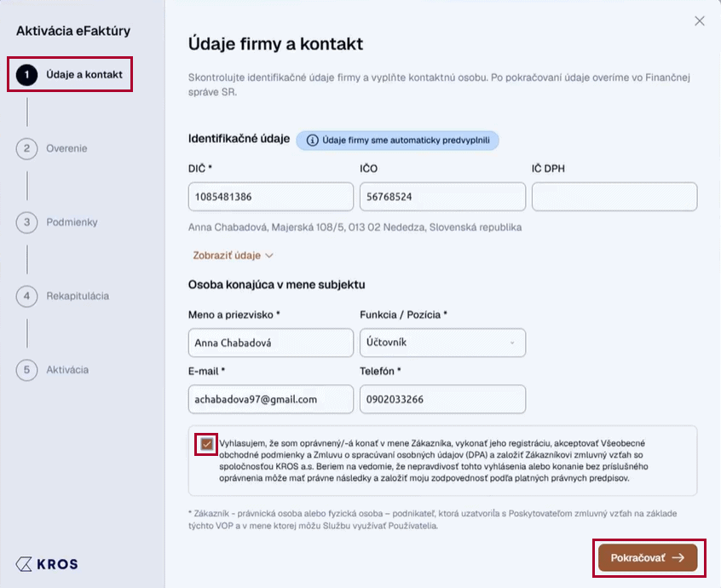Click 'Osoba konajúca v mene subjektu' heading
Image resolution: width=721 pixels, height=588 pixels.
[x=276, y=285]
